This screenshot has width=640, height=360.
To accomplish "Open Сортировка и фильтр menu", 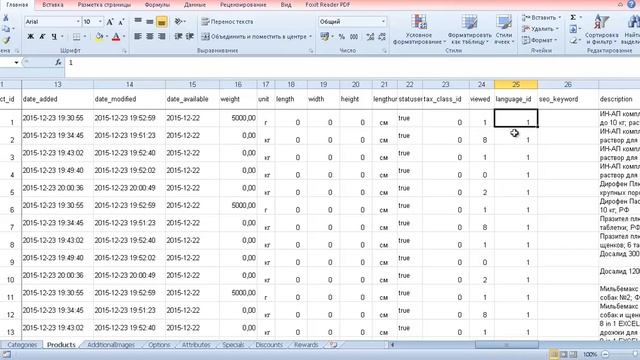I will (602, 29).
